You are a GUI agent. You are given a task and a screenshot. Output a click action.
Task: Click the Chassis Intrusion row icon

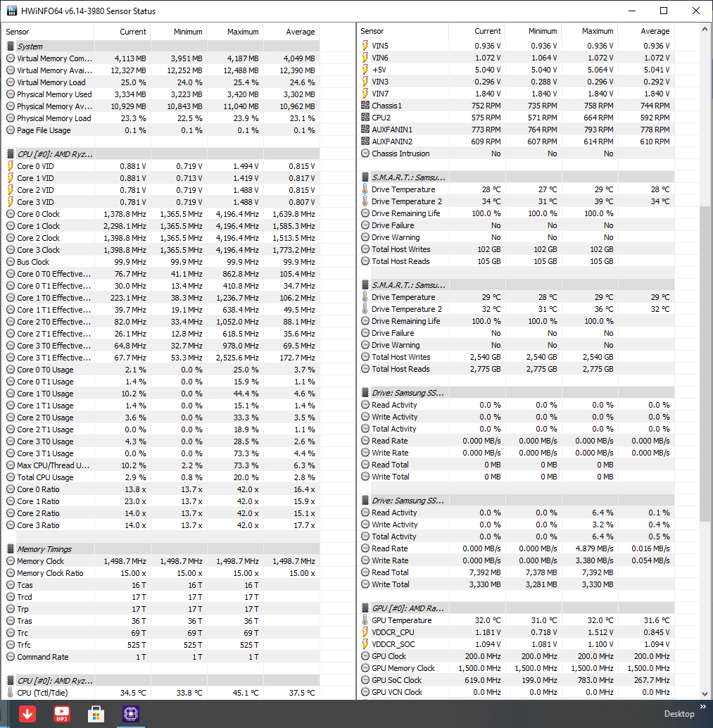pyautogui.click(x=365, y=153)
